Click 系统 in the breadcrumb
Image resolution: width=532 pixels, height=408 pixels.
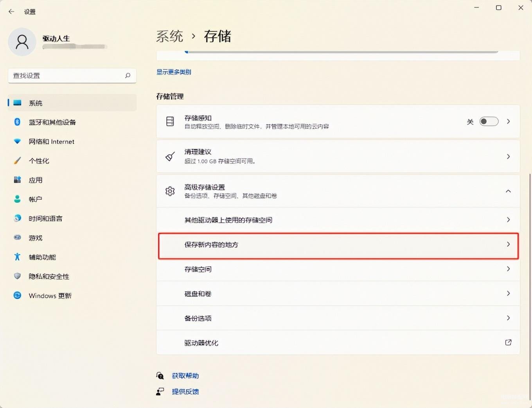coord(169,36)
